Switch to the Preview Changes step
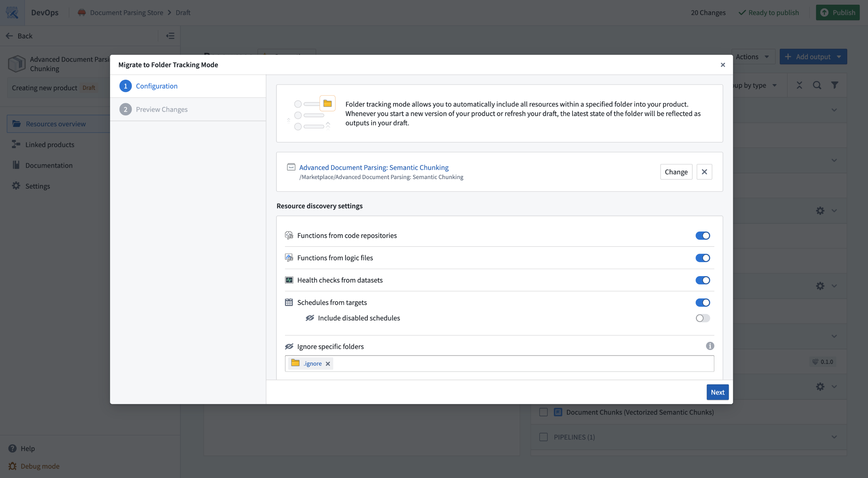 point(162,109)
